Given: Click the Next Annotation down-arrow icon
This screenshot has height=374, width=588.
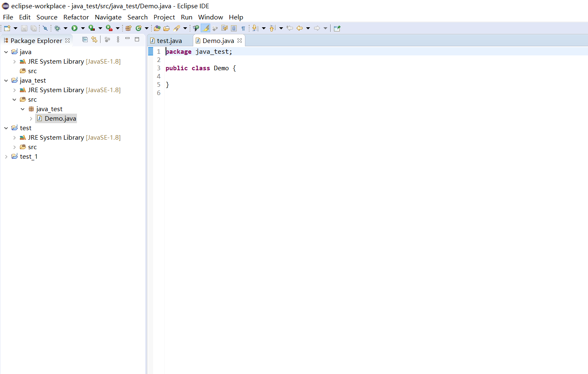Looking at the screenshot, I should pos(255,28).
